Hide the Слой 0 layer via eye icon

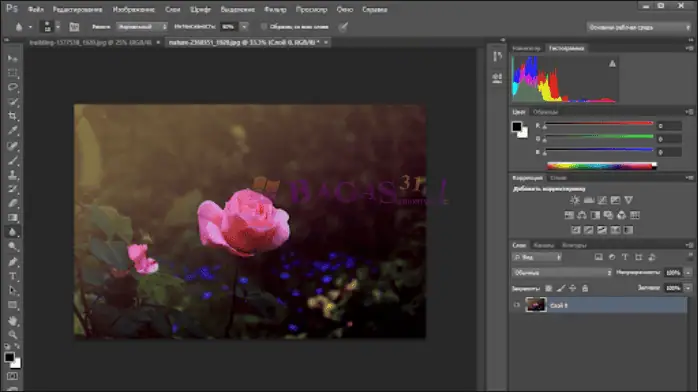[517, 305]
